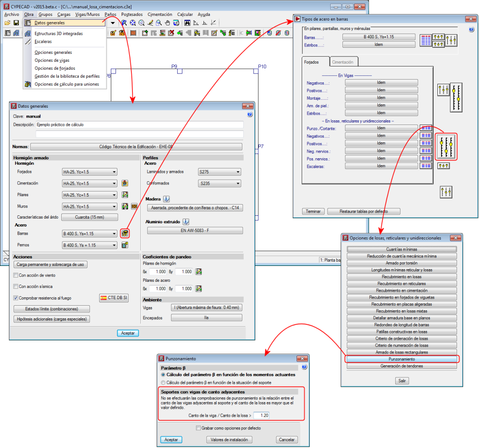Click Restaurar tablas por defecto

coord(364,211)
